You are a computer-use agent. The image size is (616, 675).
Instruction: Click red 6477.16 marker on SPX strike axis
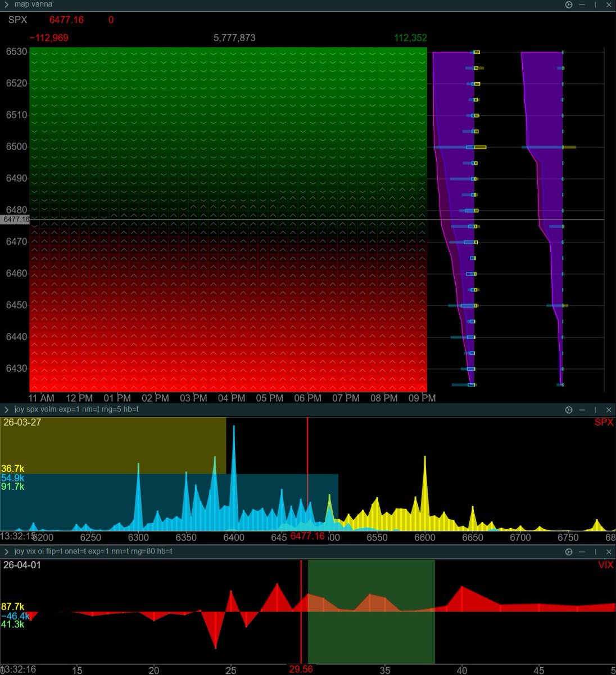point(307,536)
